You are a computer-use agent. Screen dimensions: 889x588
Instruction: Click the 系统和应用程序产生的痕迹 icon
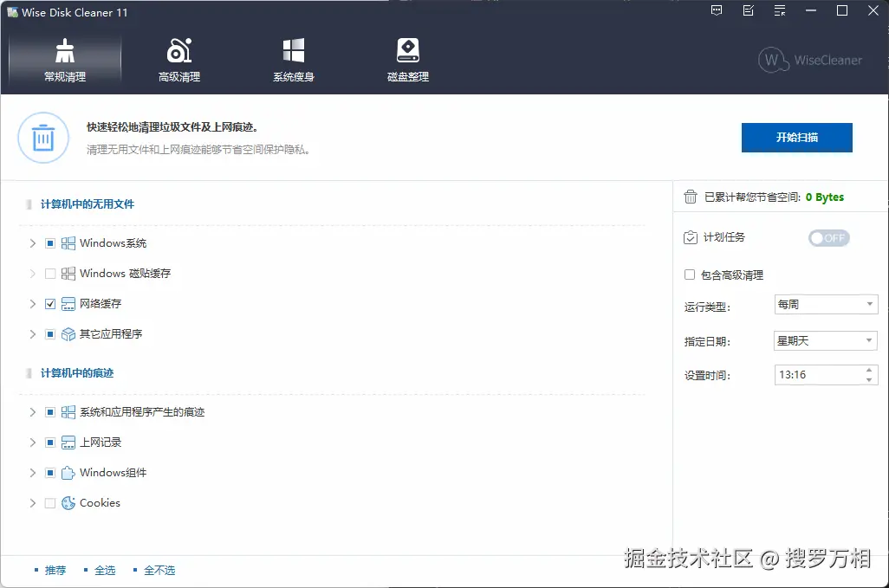[x=68, y=412]
